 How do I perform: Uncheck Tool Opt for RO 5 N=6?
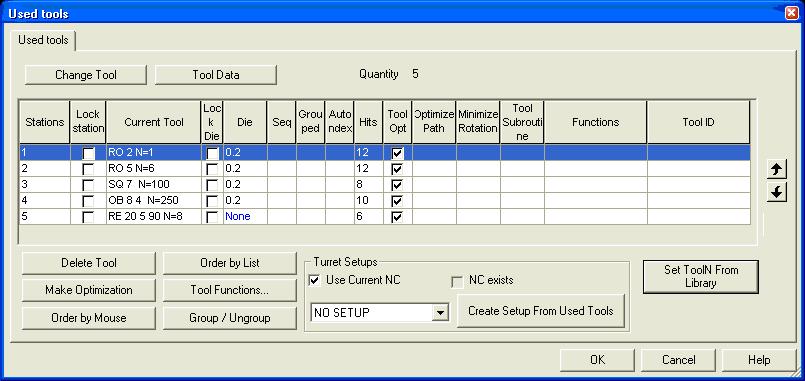pyautogui.click(x=397, y=169)
